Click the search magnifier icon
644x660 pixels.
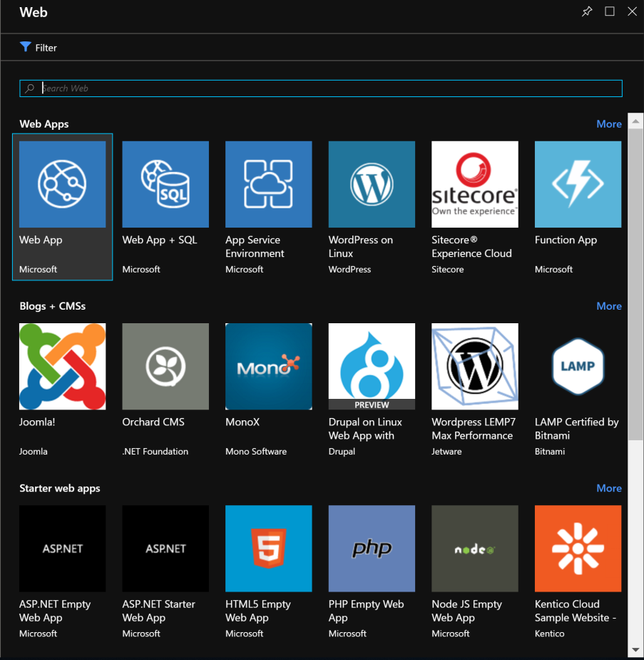click(29, 88)
